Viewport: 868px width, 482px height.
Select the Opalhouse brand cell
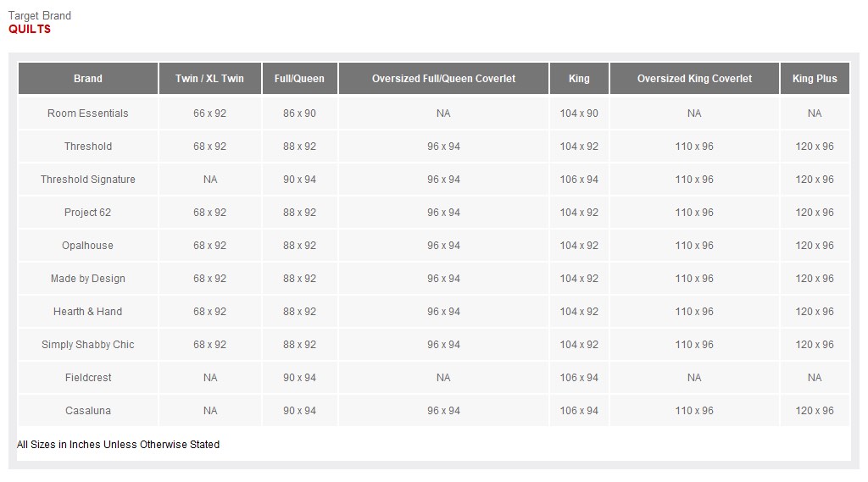88,246
